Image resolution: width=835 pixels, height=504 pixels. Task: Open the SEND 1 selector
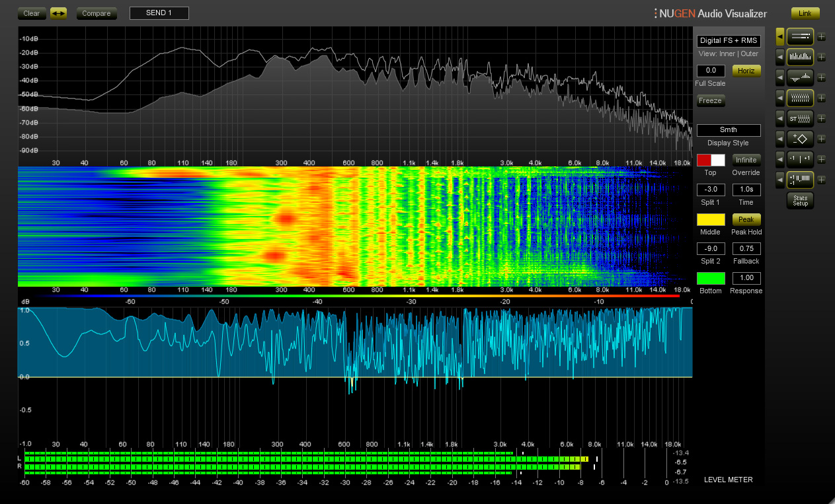159,13
